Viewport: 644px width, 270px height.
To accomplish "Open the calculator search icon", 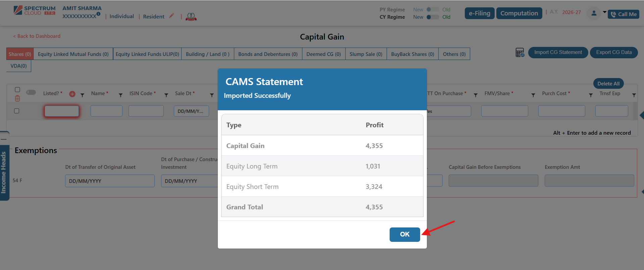I will click(x=519, y=53).
